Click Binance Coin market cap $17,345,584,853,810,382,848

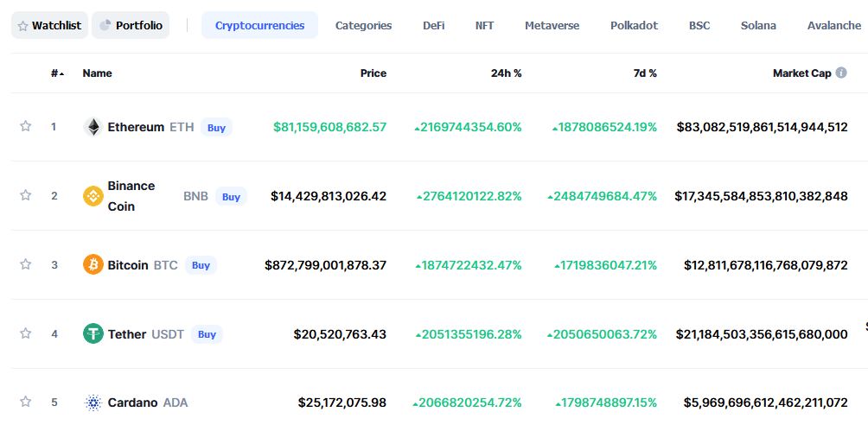(x=761, y=196)
